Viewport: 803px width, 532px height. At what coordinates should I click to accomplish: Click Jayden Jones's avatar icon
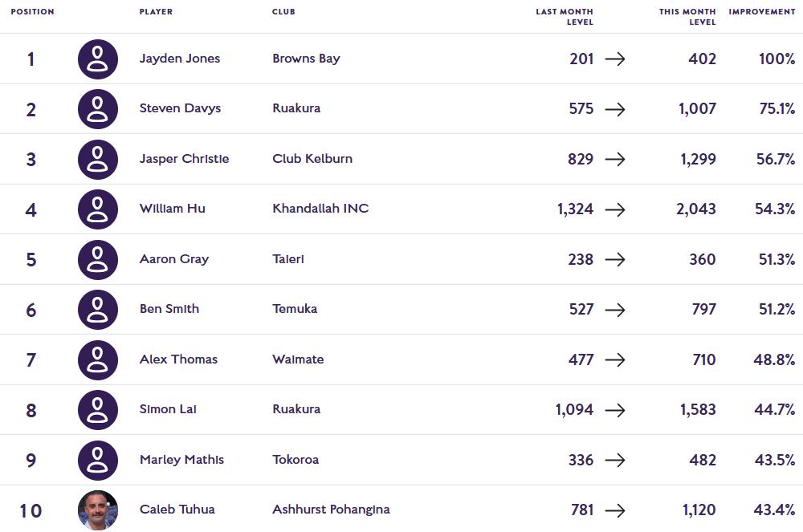98,59
